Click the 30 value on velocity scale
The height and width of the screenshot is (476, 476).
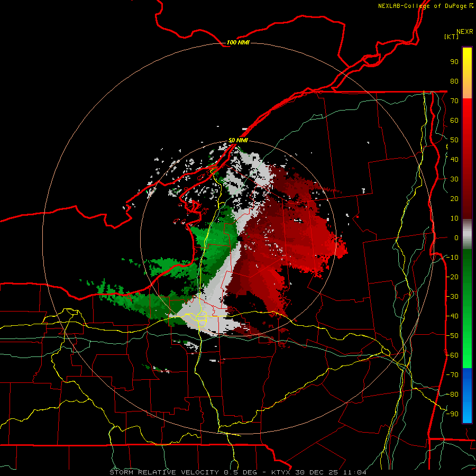click(454, 179)
